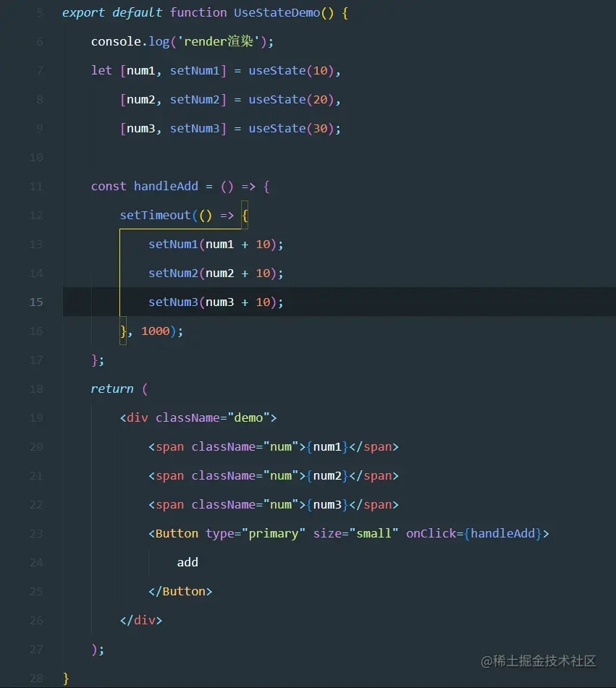Click setNum3 in the destructuring on line 9

pyautogui.click(x=195, y=129)
